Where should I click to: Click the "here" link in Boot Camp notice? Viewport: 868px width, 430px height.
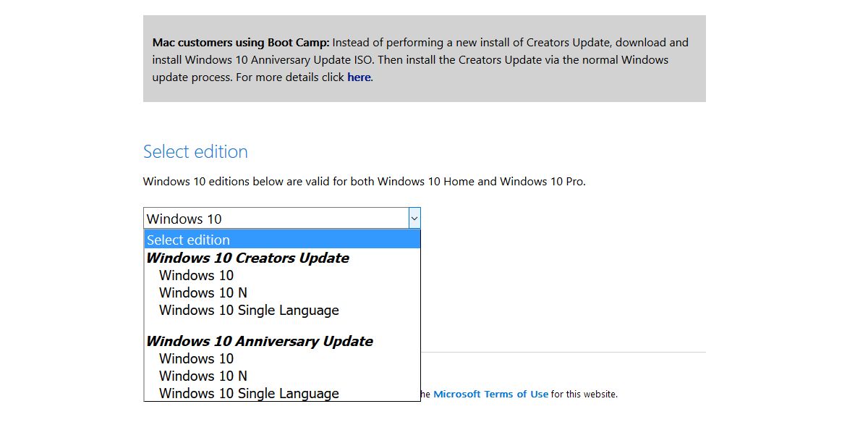coord(359,77)
